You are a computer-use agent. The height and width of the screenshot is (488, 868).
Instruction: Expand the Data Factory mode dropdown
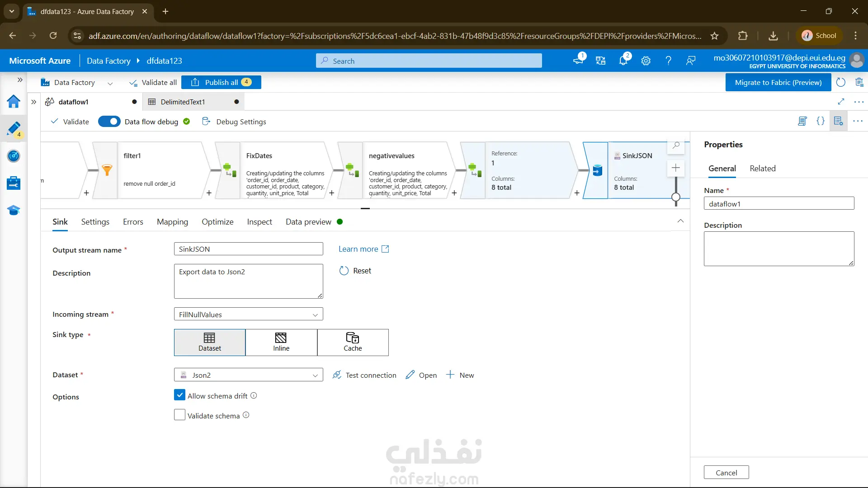110,83
